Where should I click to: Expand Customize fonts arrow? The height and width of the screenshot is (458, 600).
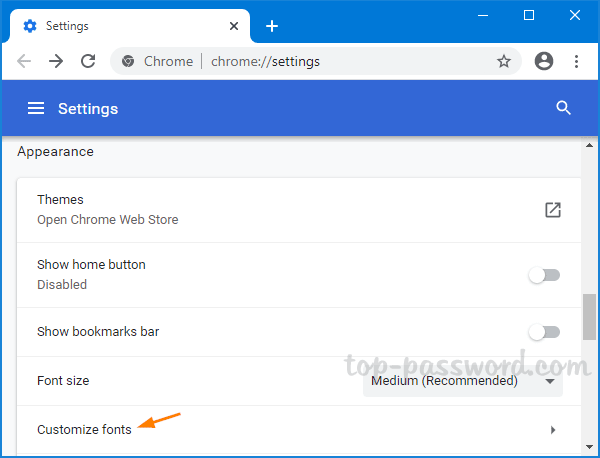(553, 430)
